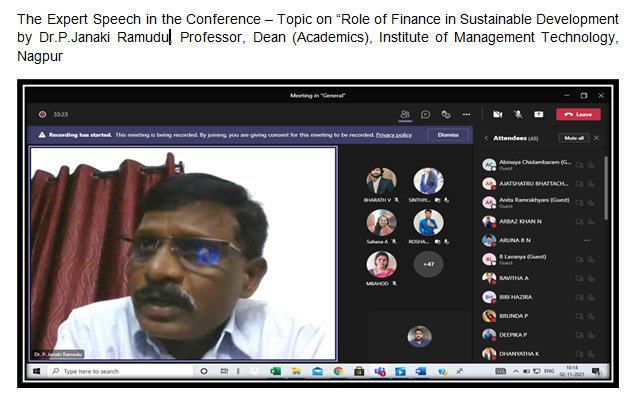Click the taskbar search box
This screenshot has width=634, height=394.
[x=120, y=371]
